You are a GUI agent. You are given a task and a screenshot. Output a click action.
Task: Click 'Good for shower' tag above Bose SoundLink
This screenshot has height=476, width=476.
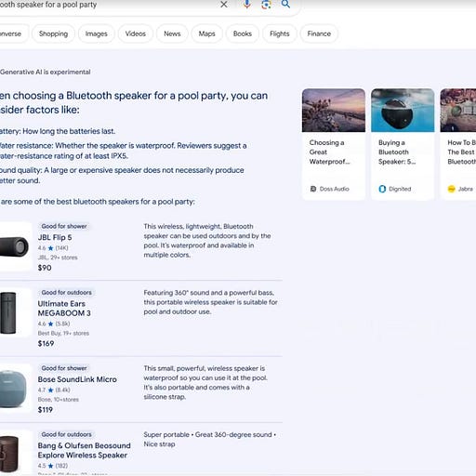(64, 368)
